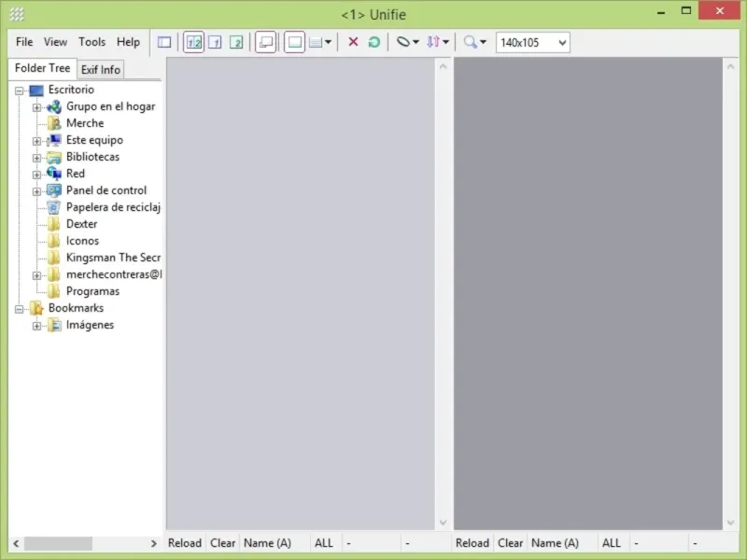Toggle the thumbnail frame view icon

294,42
